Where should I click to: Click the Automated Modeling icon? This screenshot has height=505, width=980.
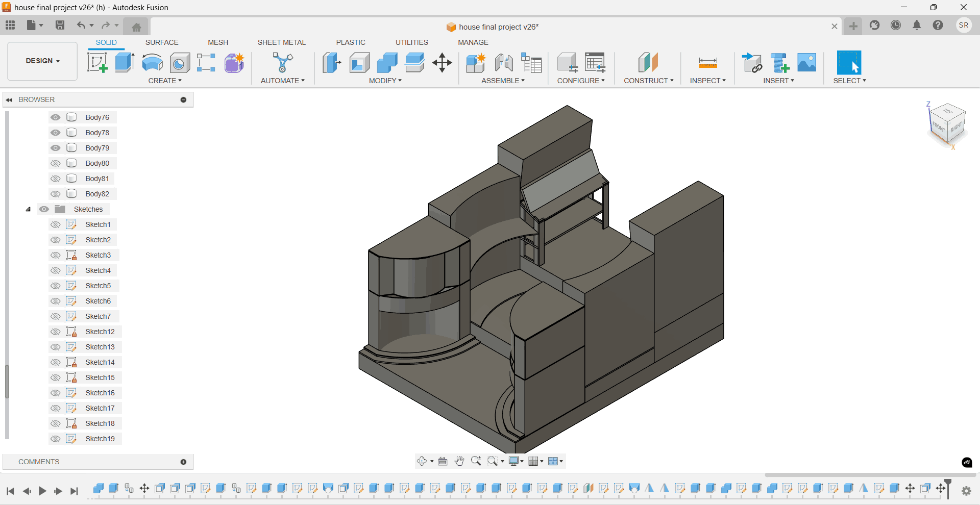282,63
